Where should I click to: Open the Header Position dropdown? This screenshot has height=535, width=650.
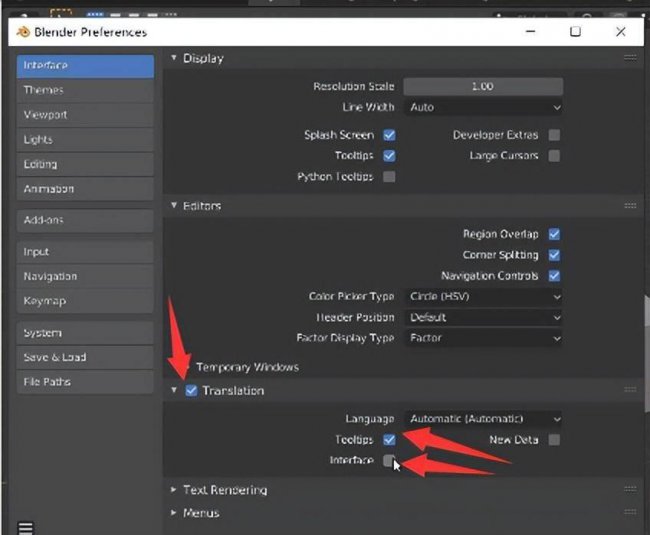(483, 317)
